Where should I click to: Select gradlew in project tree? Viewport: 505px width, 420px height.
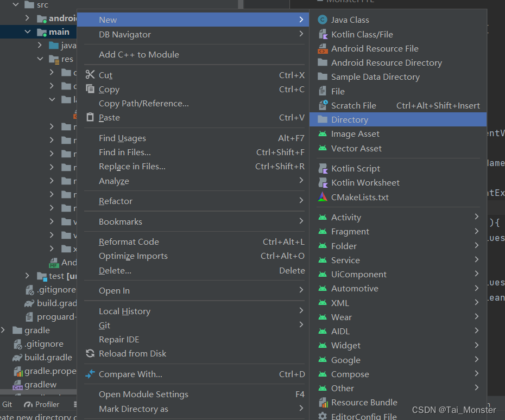pos(39,384)
